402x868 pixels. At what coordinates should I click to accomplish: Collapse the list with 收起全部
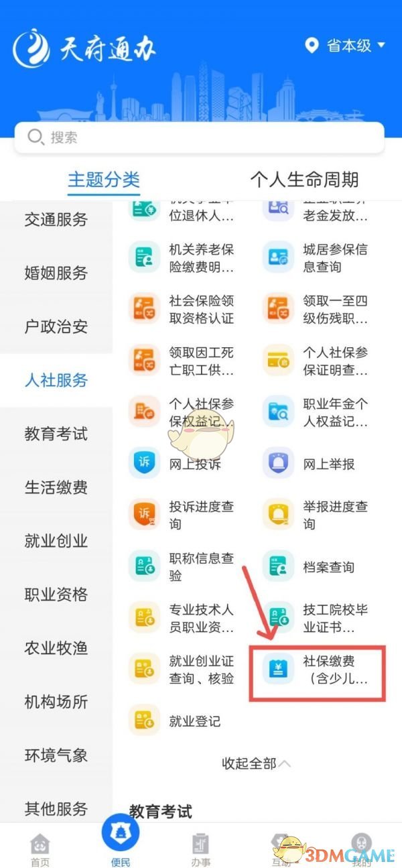pyautogui.click(x=257, y=763)
